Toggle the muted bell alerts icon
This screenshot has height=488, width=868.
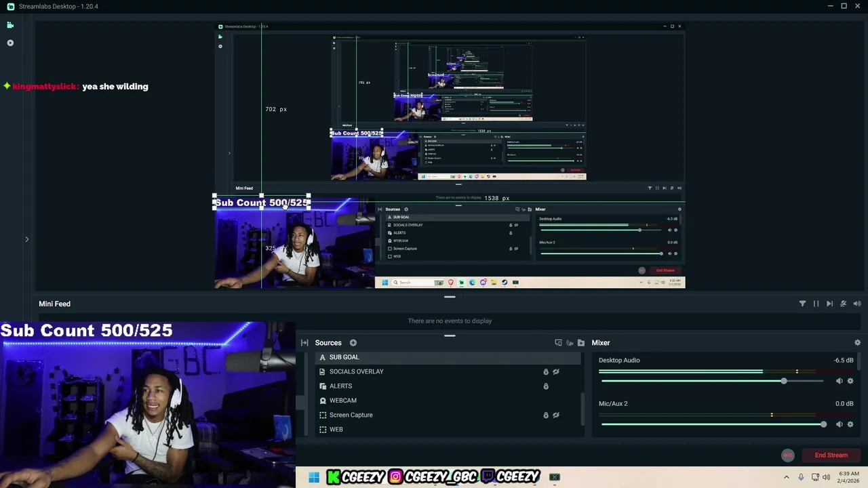843,304
